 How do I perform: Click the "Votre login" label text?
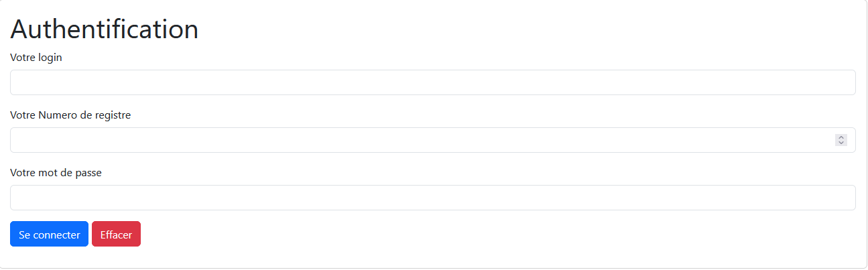pyautogui.click(x=36, y=58)
